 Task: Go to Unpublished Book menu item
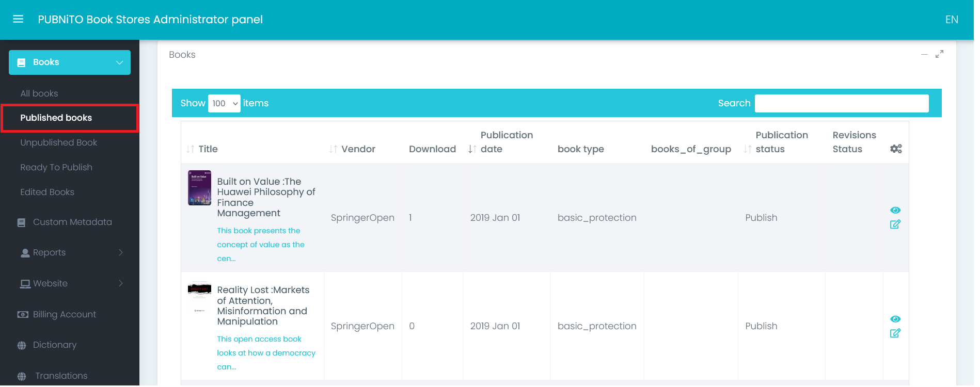pos(59,142)
